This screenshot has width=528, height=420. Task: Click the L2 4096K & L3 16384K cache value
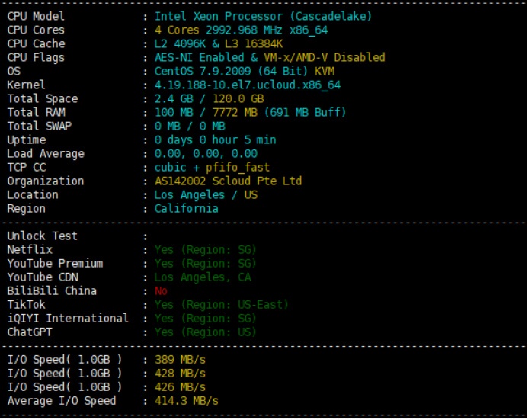pyautogui.click(x=219, y=43)
